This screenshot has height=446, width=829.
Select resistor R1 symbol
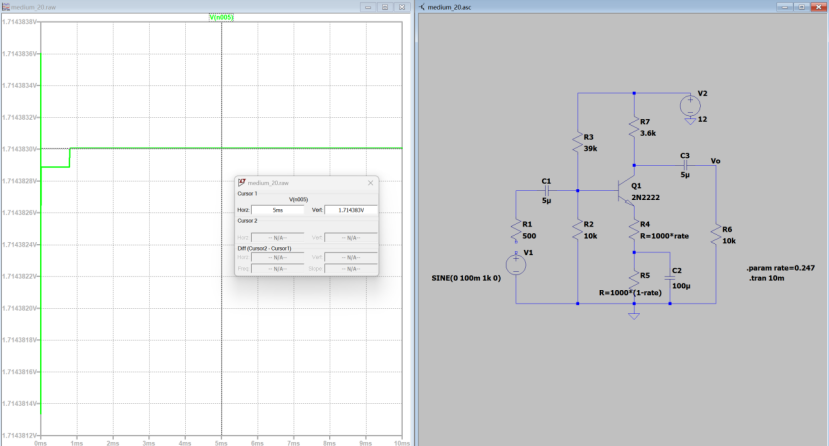pyautogui.click(x=516, y=231)
